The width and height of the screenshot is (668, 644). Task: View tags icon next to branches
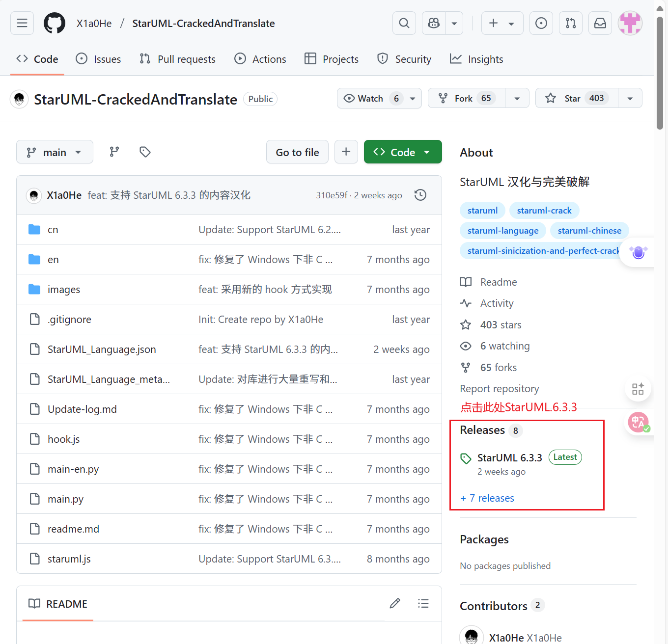[x=145, y=152]
